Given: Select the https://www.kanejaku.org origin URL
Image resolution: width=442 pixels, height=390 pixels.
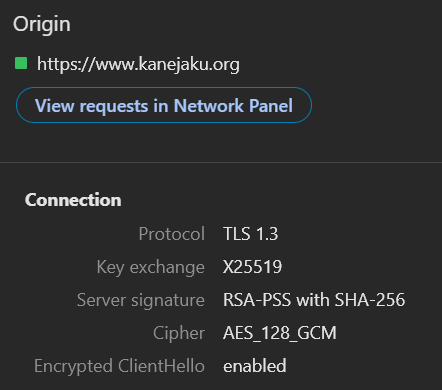Looking at the screenshot, I should pyautogui.click(x=138, y=64).
